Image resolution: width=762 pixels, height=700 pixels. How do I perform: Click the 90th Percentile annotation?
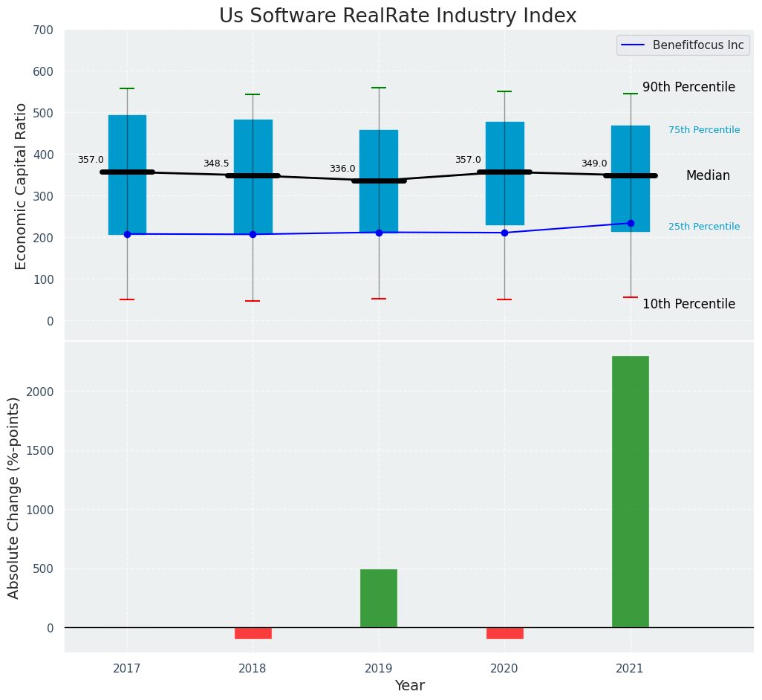[x=688, y=87]
